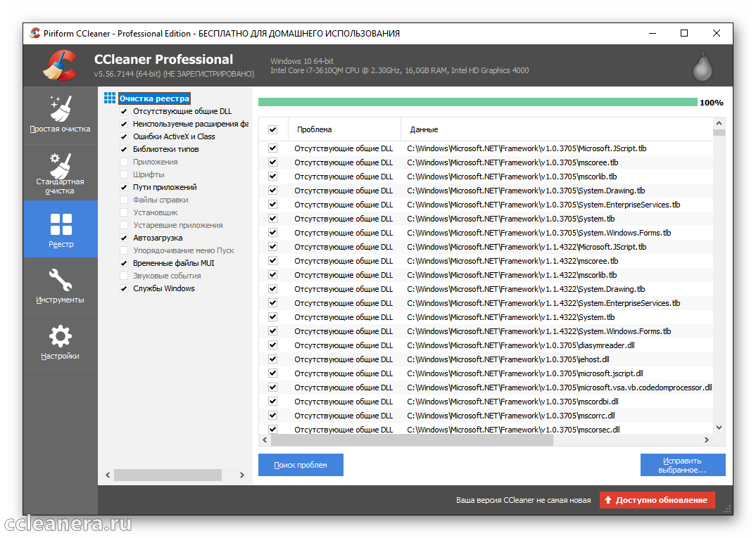756x538 pixels.
Task: Click Ваша версия CCleaner не самая новая text
Action: [524, 500]
